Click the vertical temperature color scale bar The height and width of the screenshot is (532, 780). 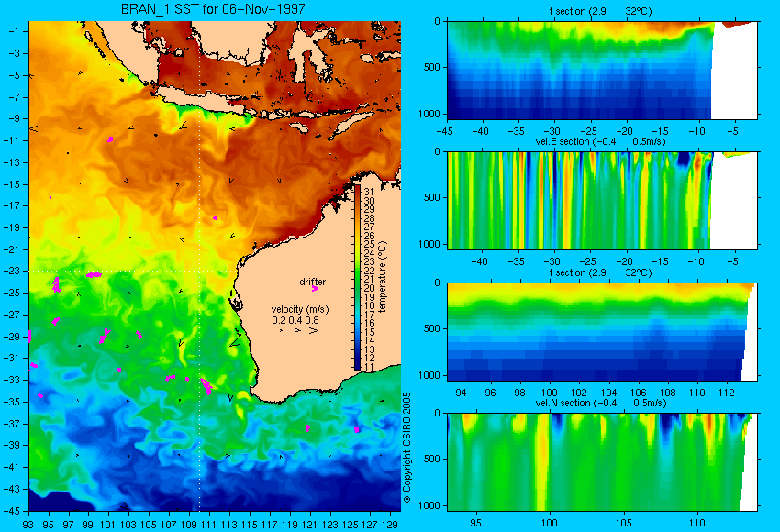coord(357,277)
